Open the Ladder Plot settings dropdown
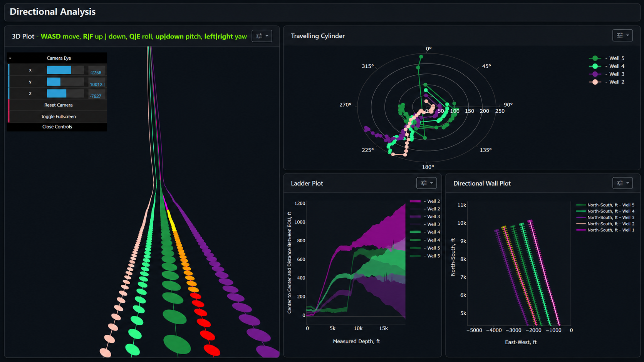The height and width of the screenshot is (362, 644). tap(426, 183)
